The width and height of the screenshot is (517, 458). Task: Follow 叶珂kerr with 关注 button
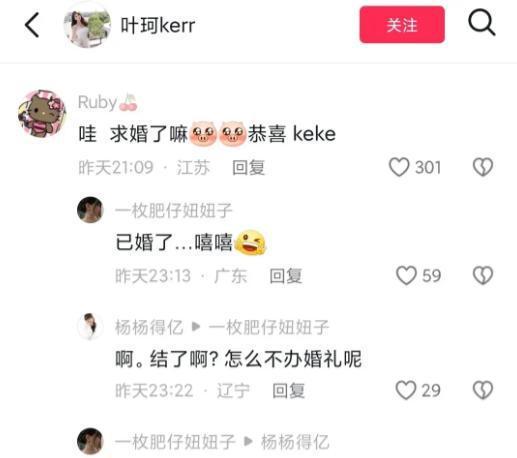(402, 25)
